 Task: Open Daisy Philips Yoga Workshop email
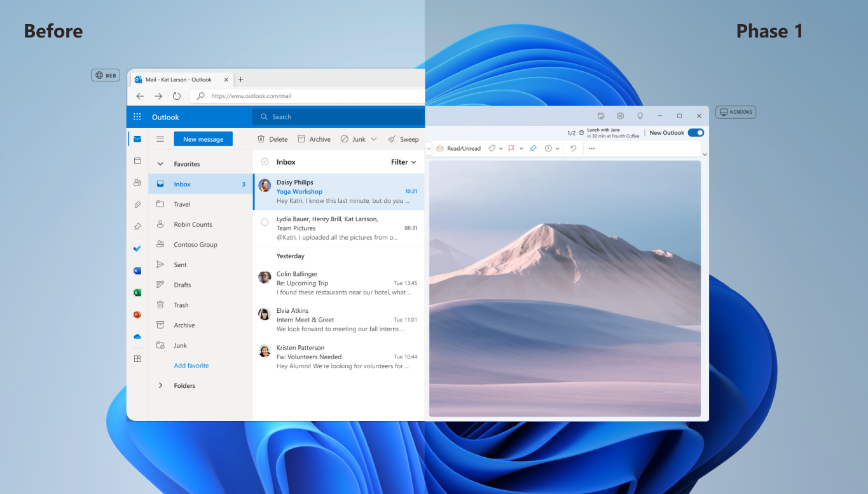[338, 191]
